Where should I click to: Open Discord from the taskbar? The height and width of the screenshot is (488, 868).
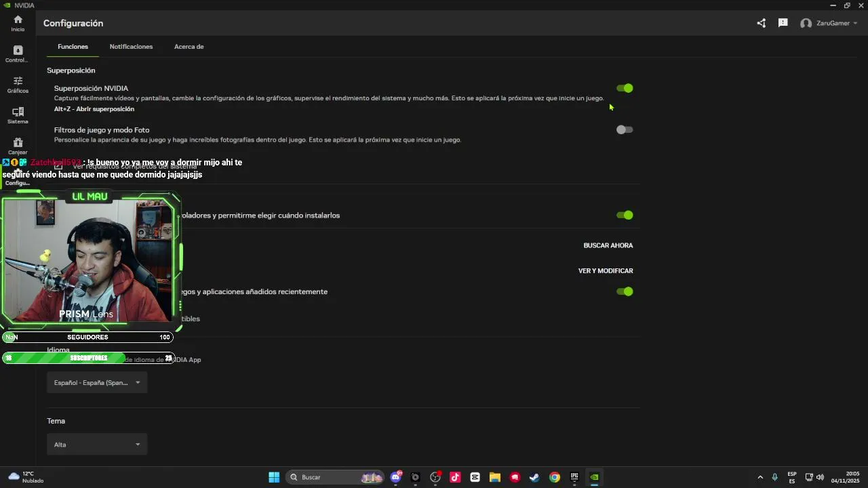tap(396, 477)
